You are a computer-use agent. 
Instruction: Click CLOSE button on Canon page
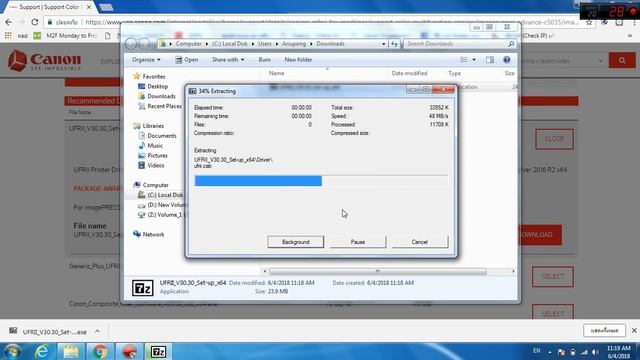554,139
